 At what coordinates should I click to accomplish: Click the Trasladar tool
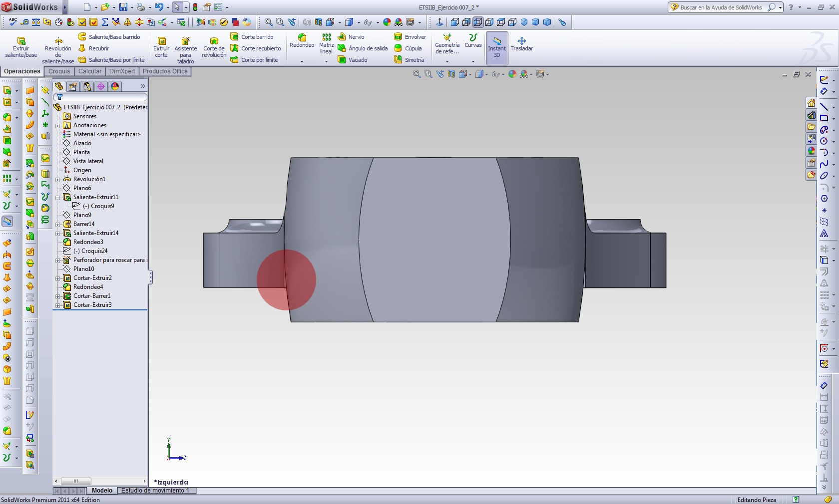pos(521,44)
